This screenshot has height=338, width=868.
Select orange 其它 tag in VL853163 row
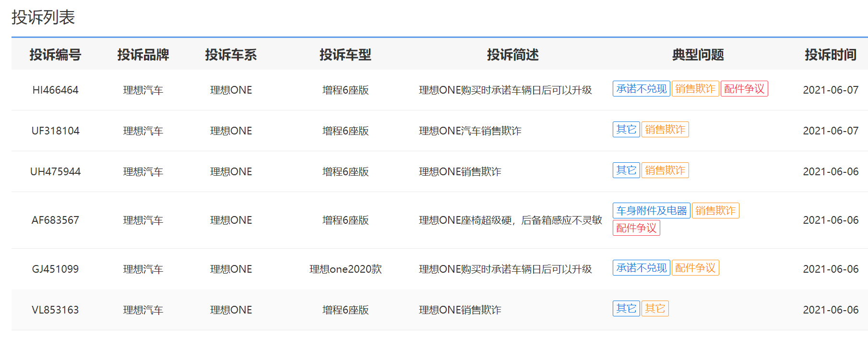[655, 309]
